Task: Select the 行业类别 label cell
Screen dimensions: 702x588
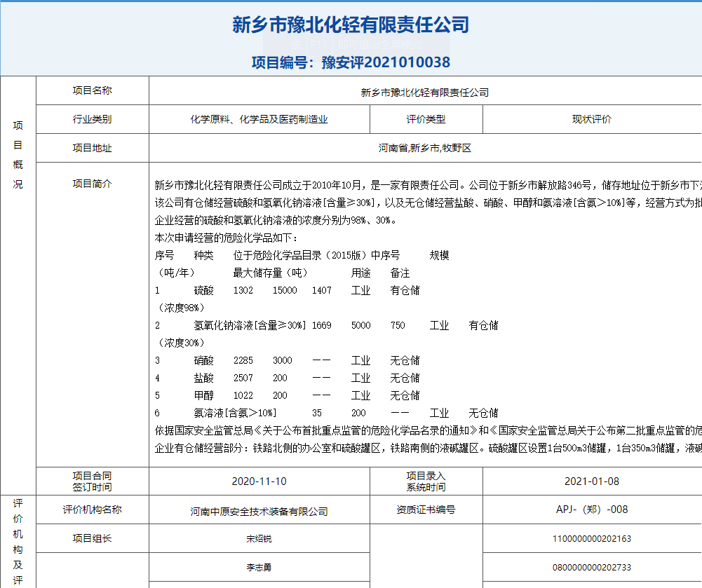Action: (x=93, y=119)
